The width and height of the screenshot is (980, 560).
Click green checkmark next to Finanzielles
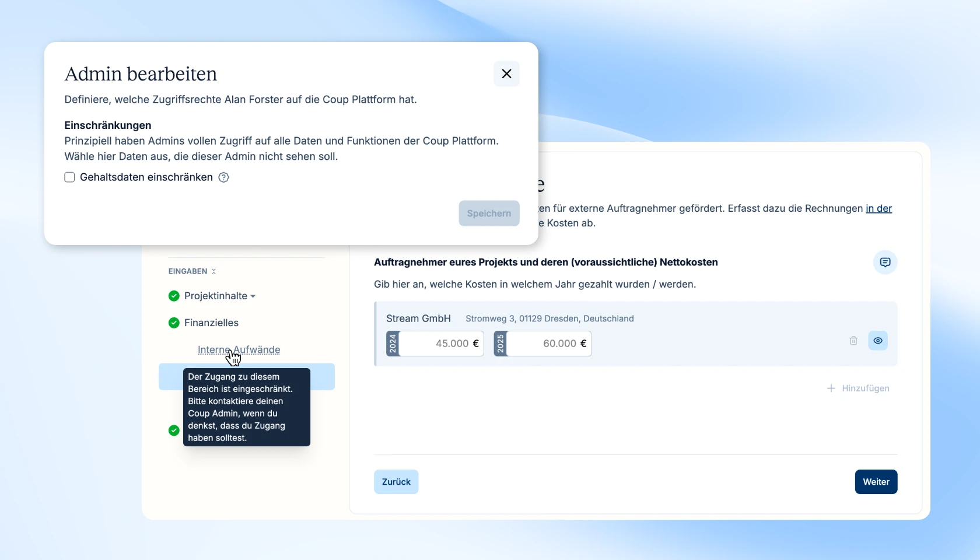(x=174, y=323)
